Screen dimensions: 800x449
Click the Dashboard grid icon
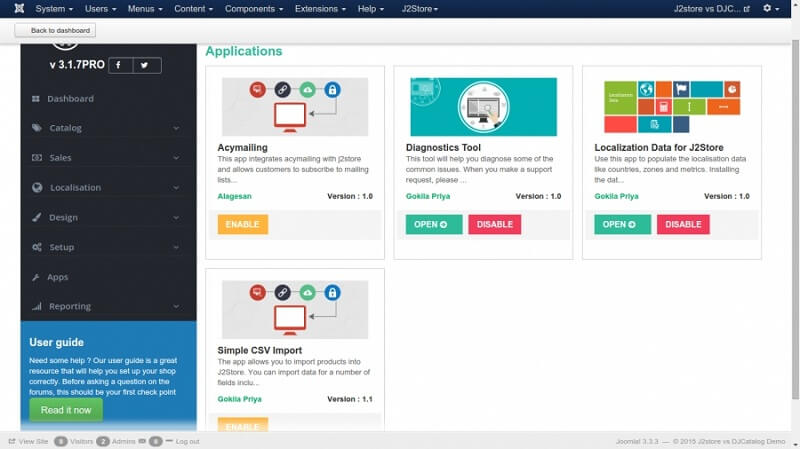pyautogui.click(x=36, y=99)
